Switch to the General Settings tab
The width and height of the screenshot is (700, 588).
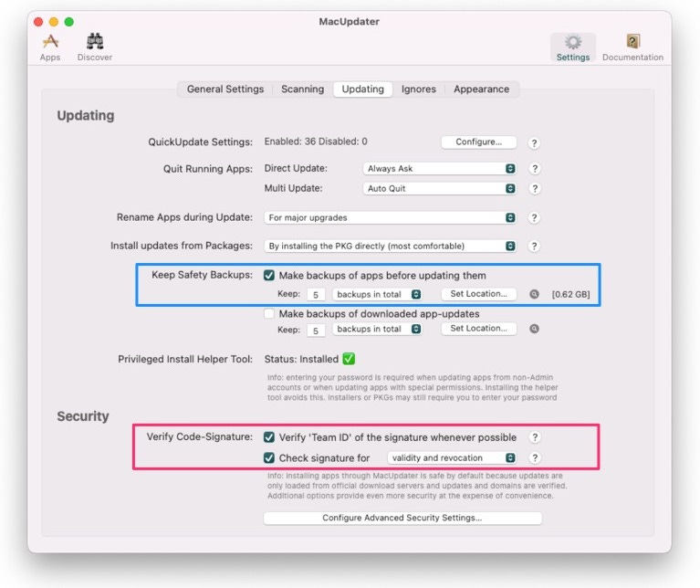click(225, 89)
